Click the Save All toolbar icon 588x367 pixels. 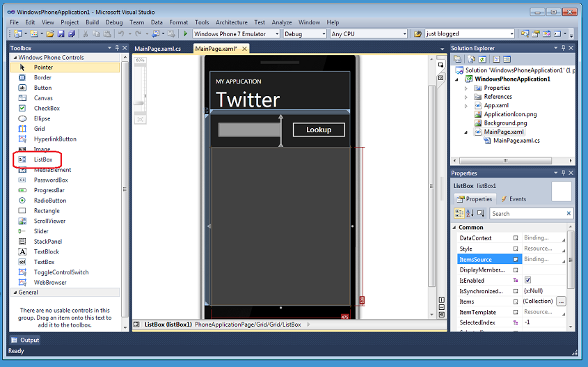[71, 33]
